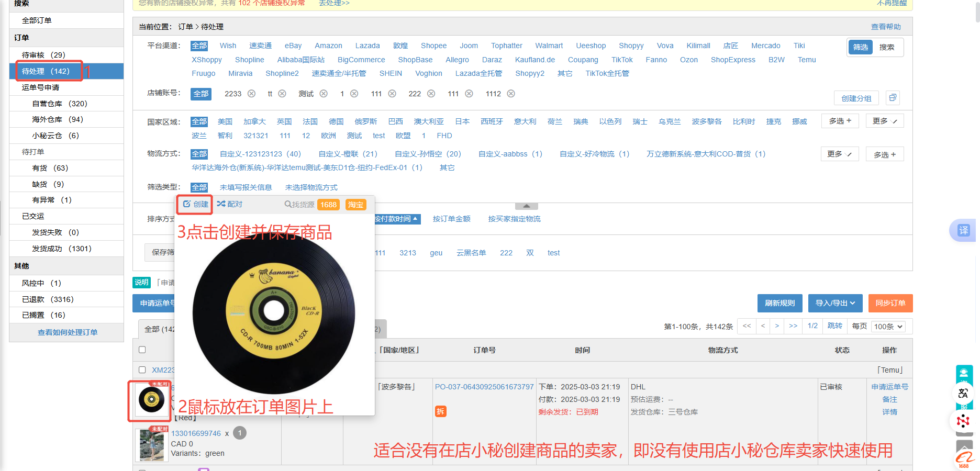Click 申请运单号 in the operation column
This screenshot has width=980, height=471.
[889, 387]
